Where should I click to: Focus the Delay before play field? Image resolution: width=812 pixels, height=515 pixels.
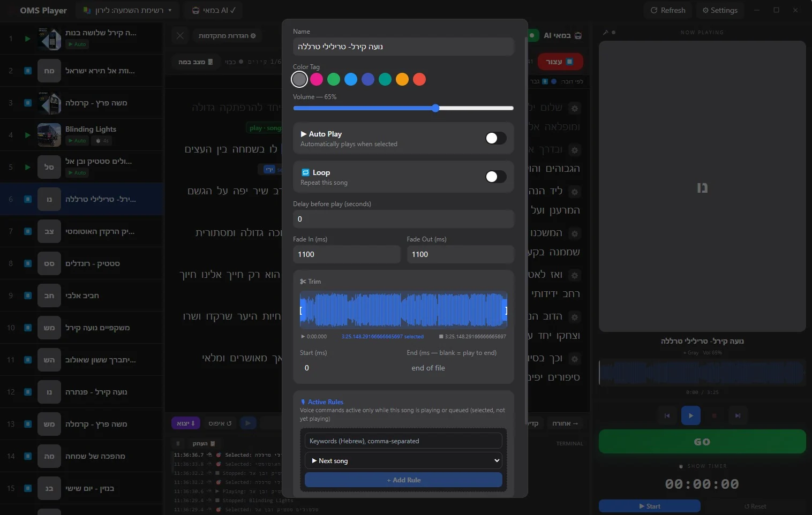403,219
